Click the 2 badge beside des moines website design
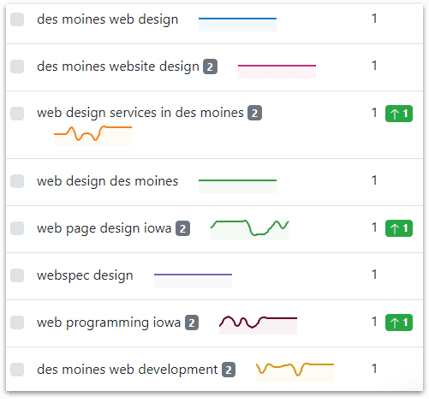 [210, 67]
